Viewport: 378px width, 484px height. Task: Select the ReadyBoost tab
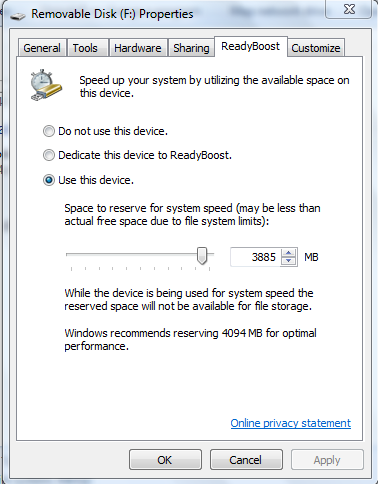tap(251, 46)
